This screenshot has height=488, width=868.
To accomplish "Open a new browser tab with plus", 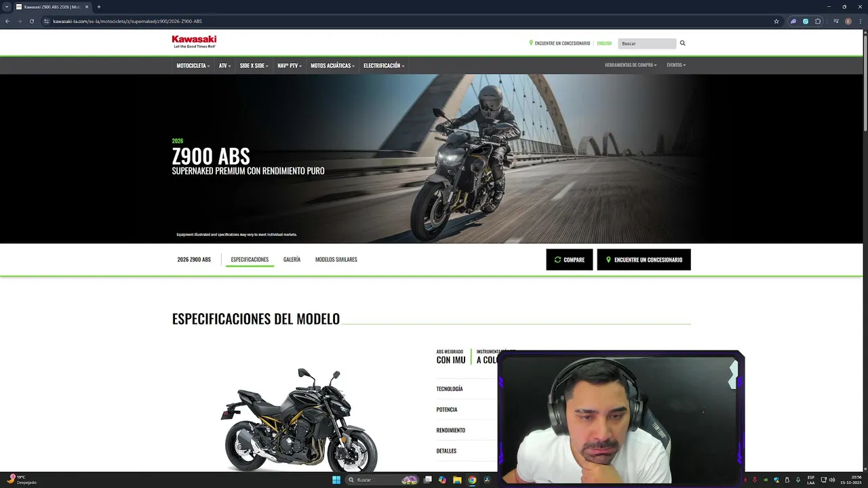I will [x=98, y=7].
